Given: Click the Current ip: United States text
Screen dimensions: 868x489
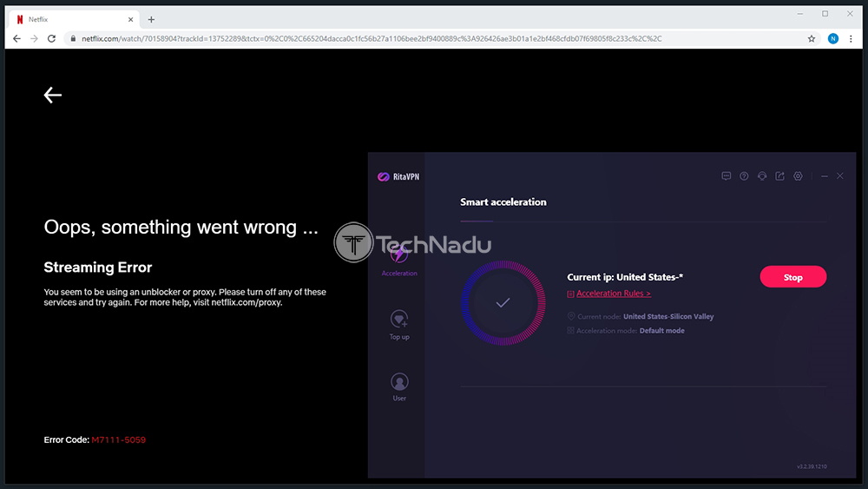Looking at the screenshot, I should click(x=625, y=277).
